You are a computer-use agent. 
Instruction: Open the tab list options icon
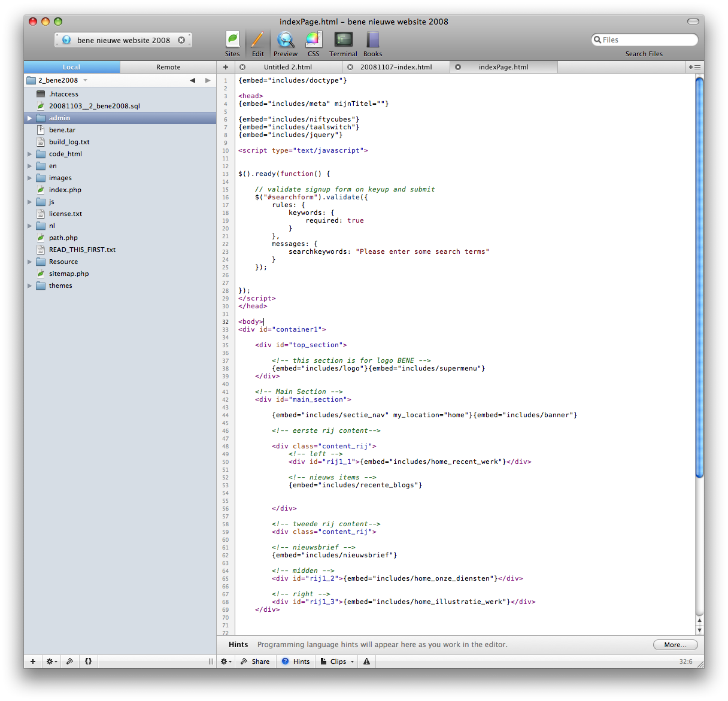pyautogui.click(x=694, y=67)
